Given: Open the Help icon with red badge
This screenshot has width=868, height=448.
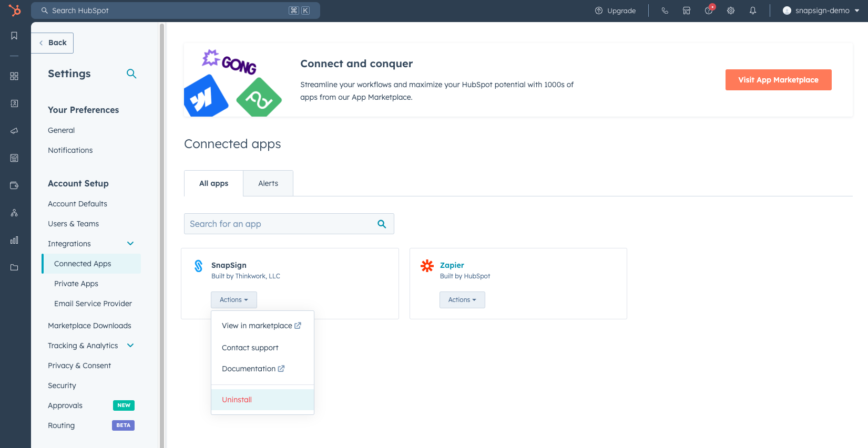Looking at the screenshot, I should (709, 10).
